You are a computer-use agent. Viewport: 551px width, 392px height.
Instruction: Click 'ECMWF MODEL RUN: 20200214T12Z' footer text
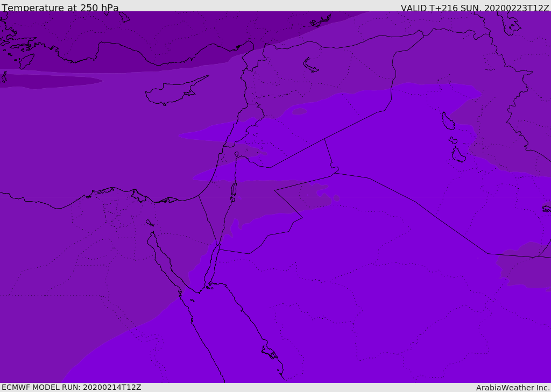tap(72, 387)
